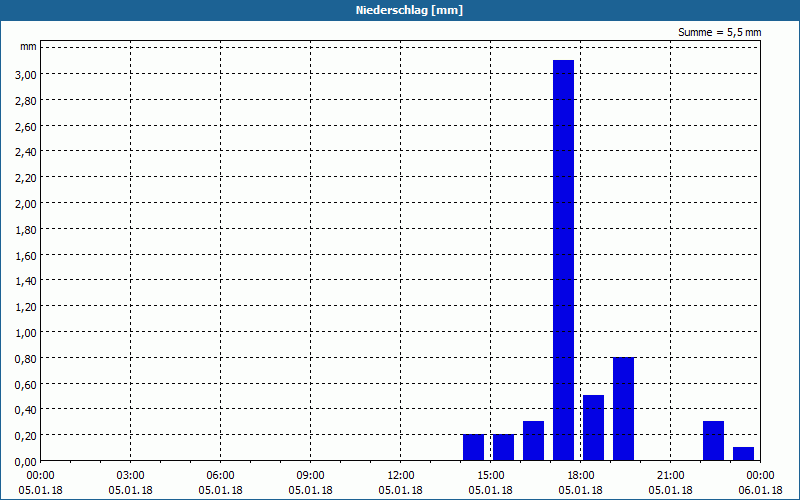Select the 0,30 mm bar after 16:00
The image size is (800, 500).
533,441
